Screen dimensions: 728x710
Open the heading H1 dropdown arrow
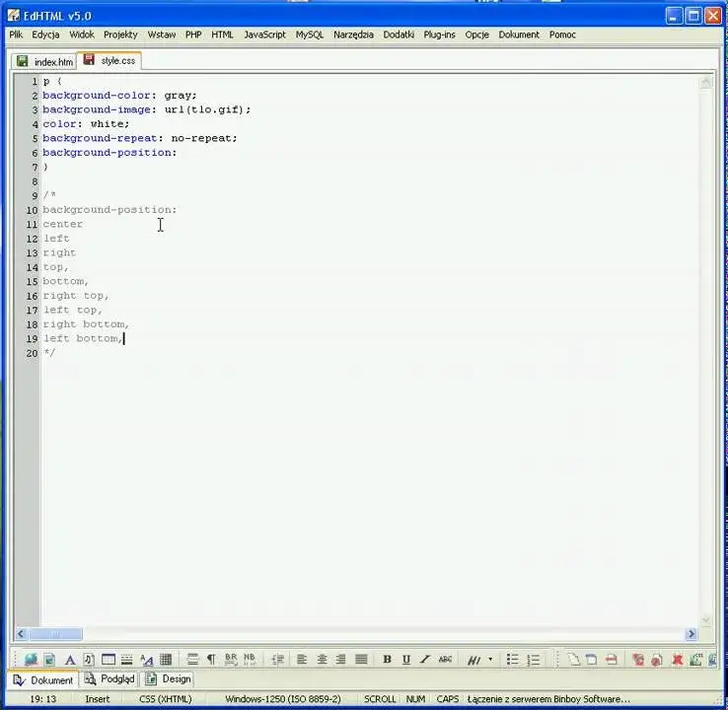pos(490,659)
